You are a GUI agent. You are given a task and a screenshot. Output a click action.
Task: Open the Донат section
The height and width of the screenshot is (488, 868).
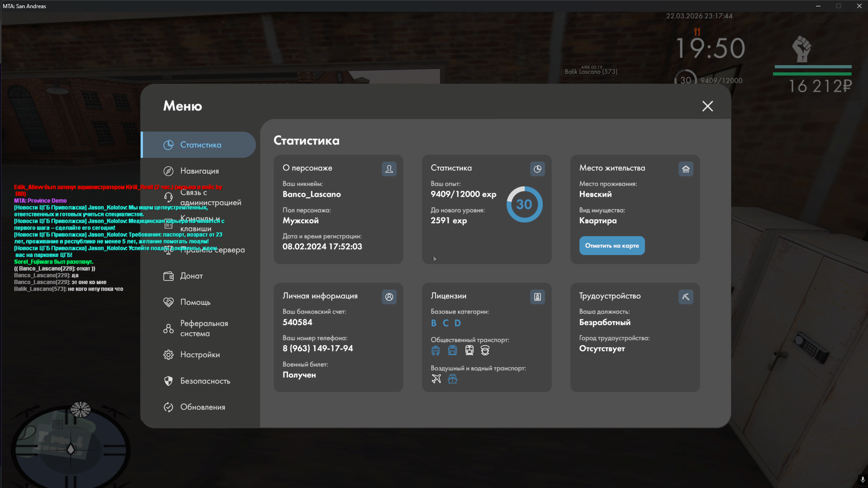click(191, 276)
